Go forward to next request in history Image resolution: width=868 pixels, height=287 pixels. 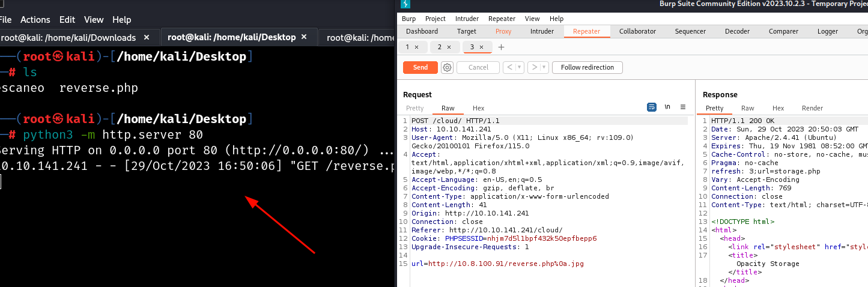pos(534,67)
